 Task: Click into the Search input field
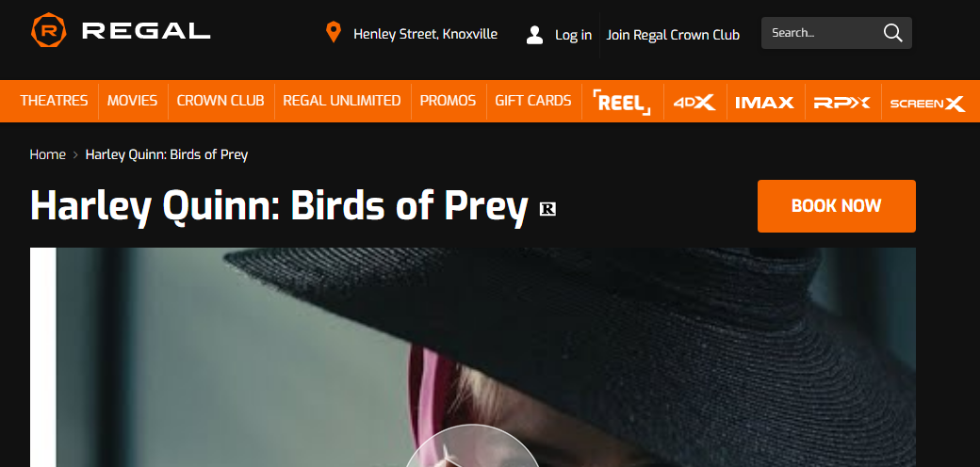(822, 33)
